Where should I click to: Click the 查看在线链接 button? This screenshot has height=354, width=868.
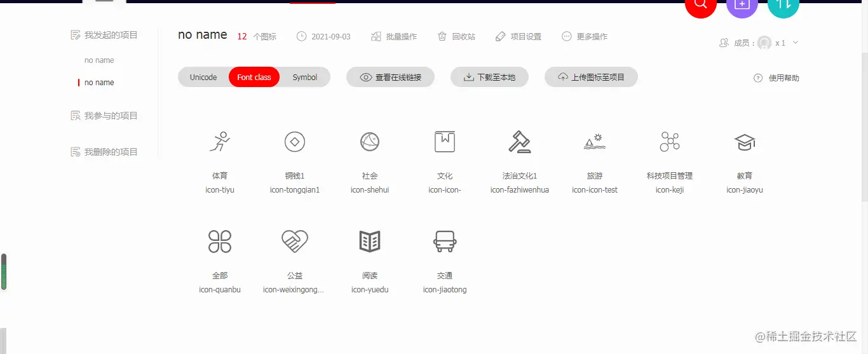coord(391,78)
